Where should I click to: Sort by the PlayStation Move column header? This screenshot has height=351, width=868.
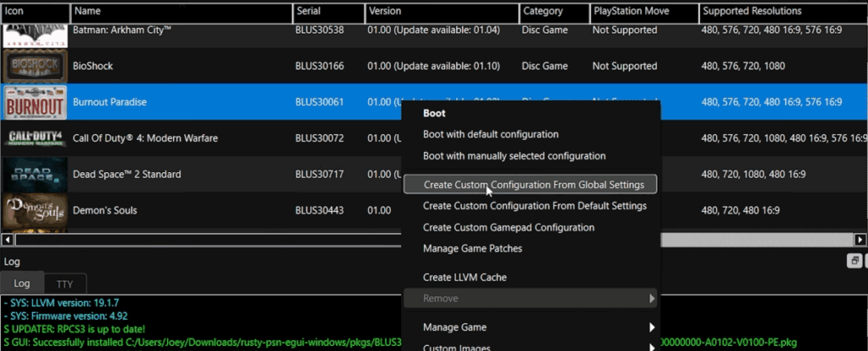tap(644, 11)
